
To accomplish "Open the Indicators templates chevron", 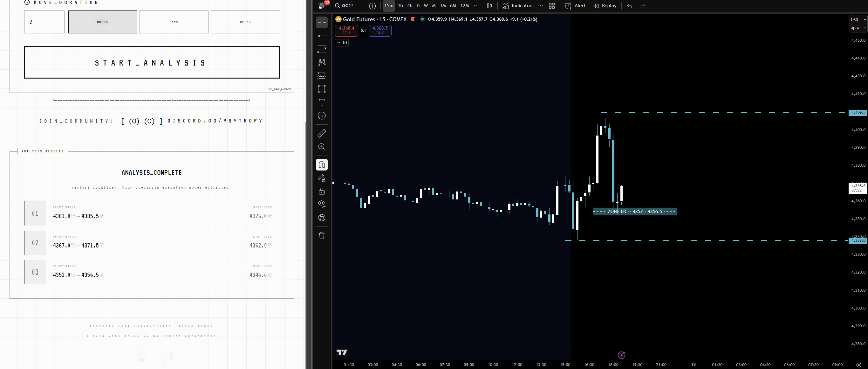I will [542, 6].
